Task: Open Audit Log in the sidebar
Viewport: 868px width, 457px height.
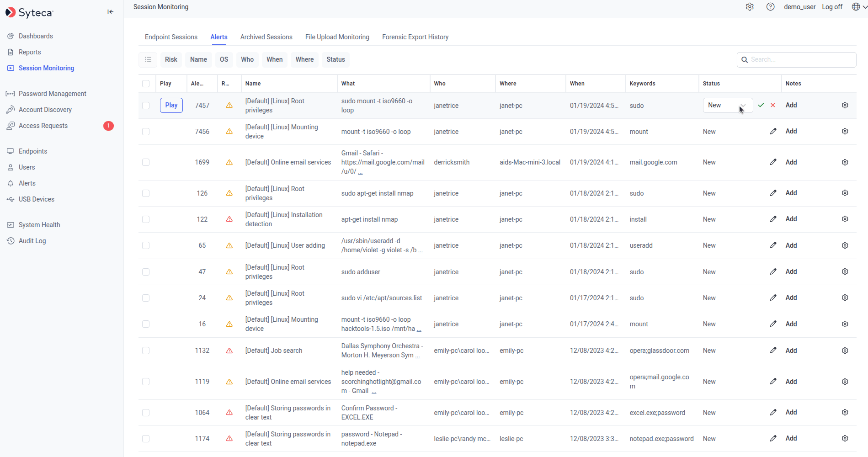Action: [32, 241]
